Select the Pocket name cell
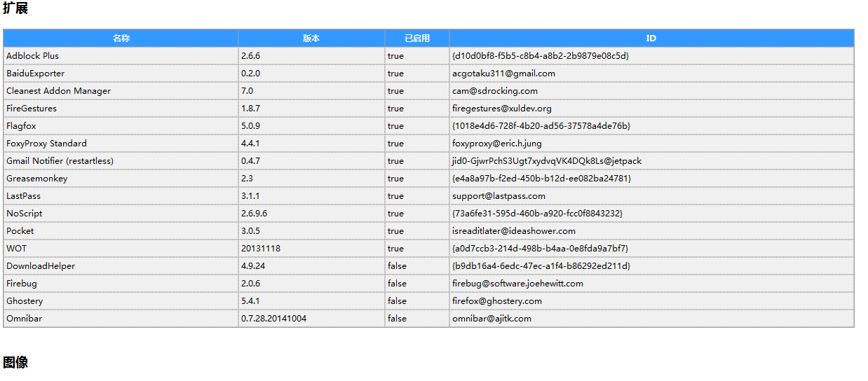 (x=121, y=231)
